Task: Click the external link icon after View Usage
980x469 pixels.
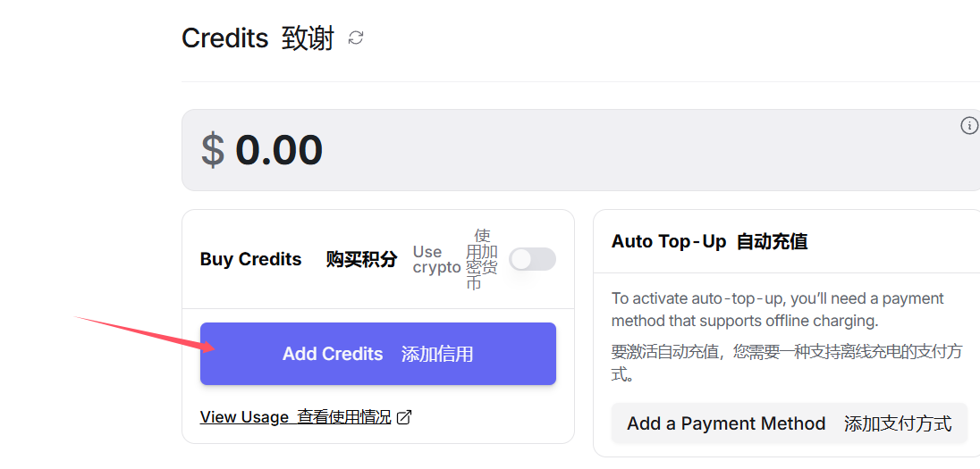Action: 404,417
